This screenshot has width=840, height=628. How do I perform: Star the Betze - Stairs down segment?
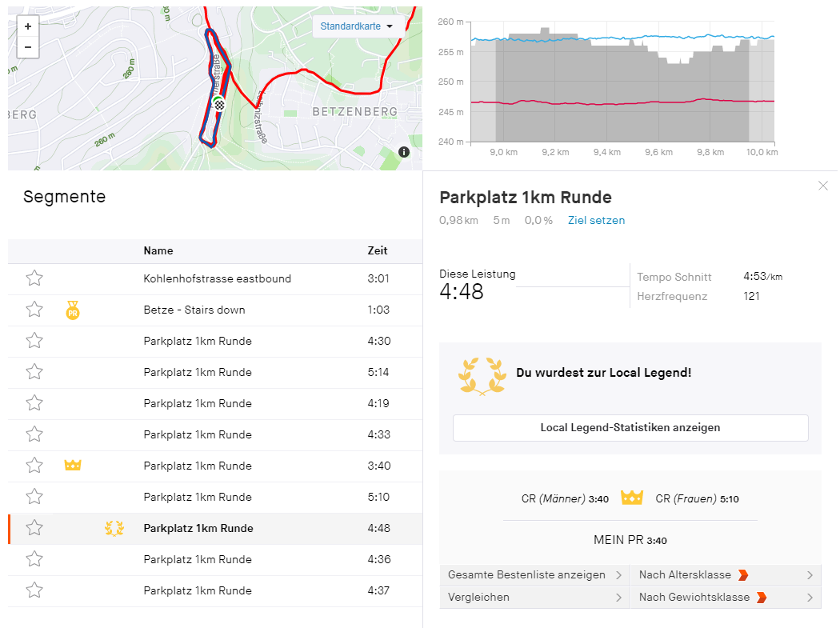pos(34,310)
